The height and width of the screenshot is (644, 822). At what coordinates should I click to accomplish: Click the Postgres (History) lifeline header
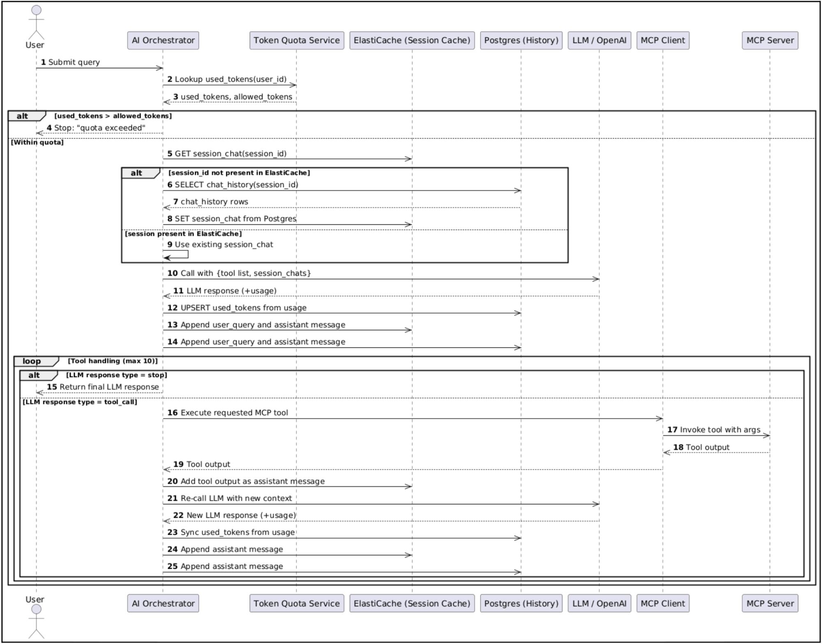coord(521,41)
